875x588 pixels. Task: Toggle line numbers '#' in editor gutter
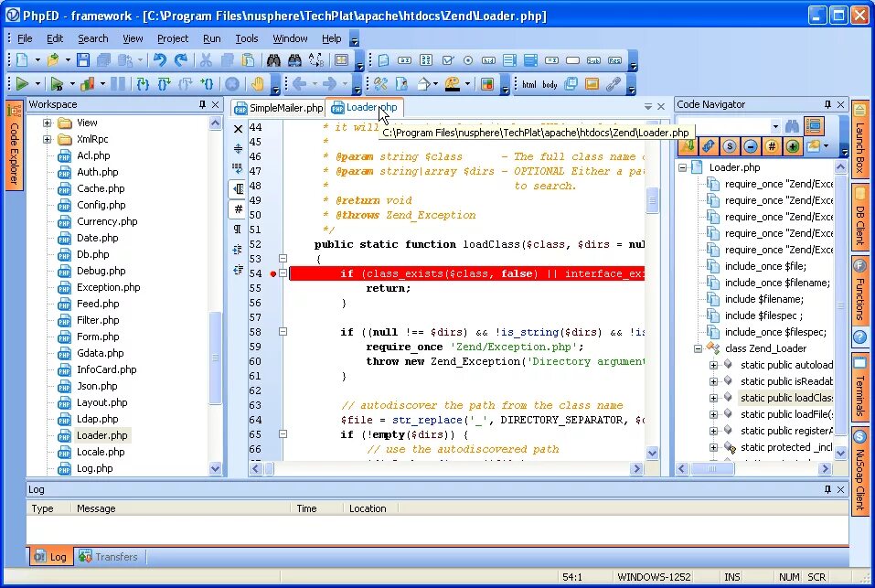click(239, 209)
